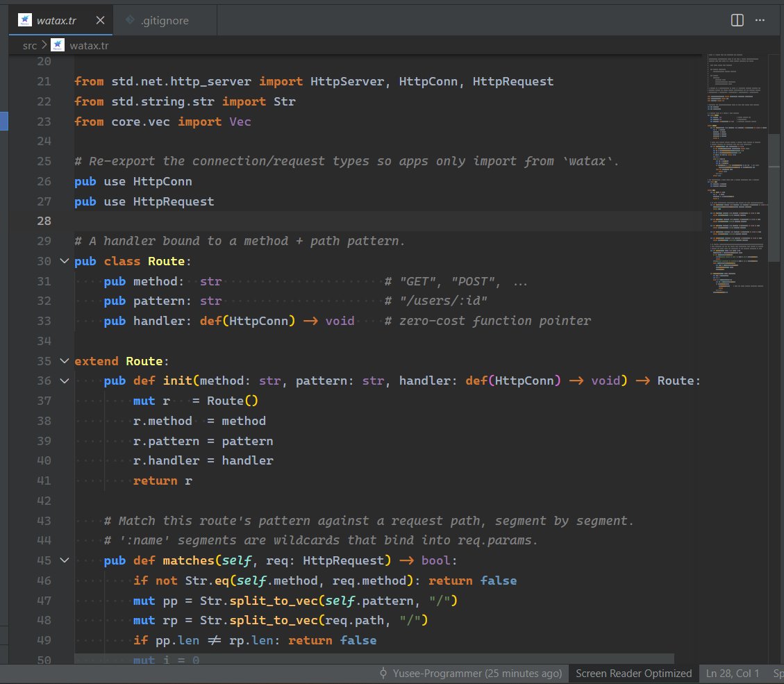Click the '"/users/:id"' comment
Image resolution: width=784 pixels, height=684 pixels.
pyautogui.click(x=443, y=301)
